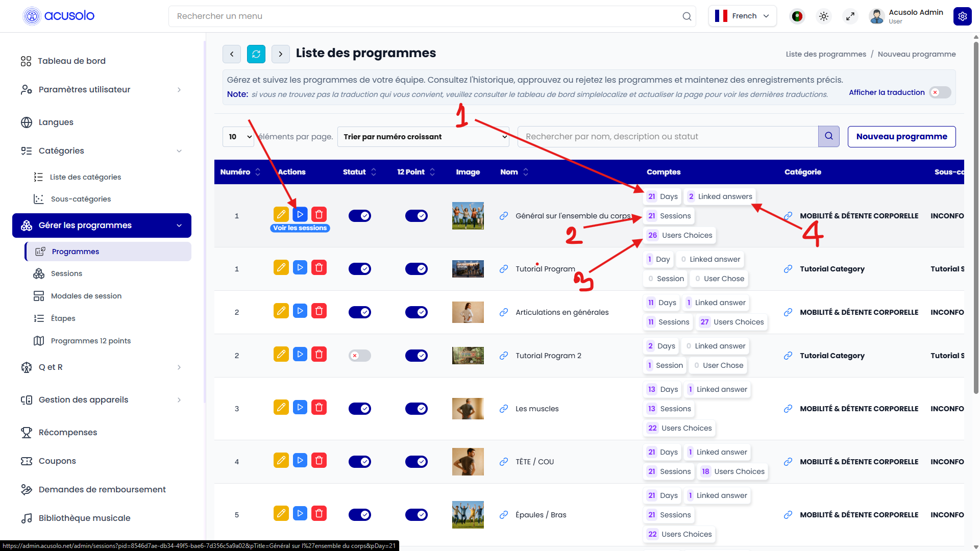Click Nouveau programme breadcrumb link
The width and height of the screenshot is (980, 551).
coord(917,54)
